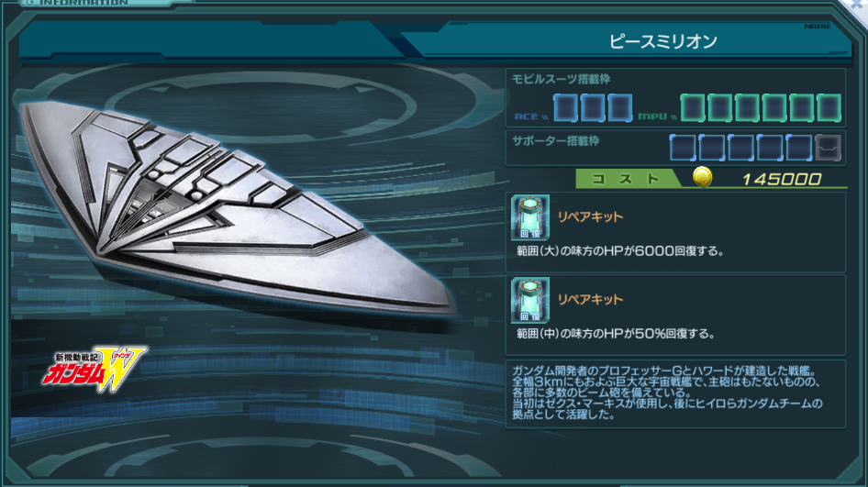Click the gold coin cost icon
This screenshot has width=868, height=487.
point(703,177)
